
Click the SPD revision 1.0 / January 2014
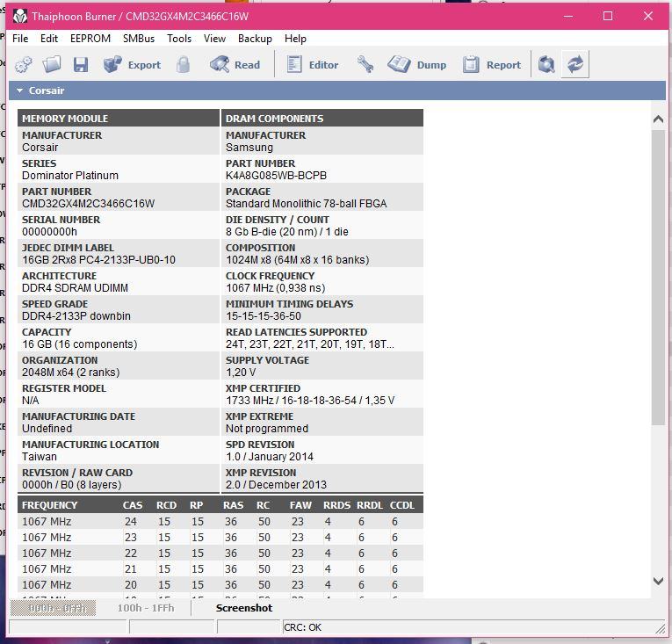(269, 457)
